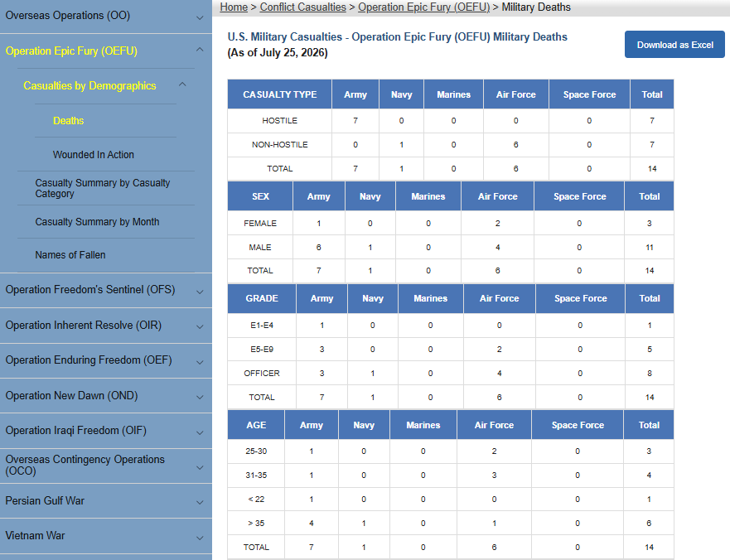Expand Operation Freedom's Sentinel (OFS) chevron
This screenshot has width=730, height=560.
click(200, 292)
